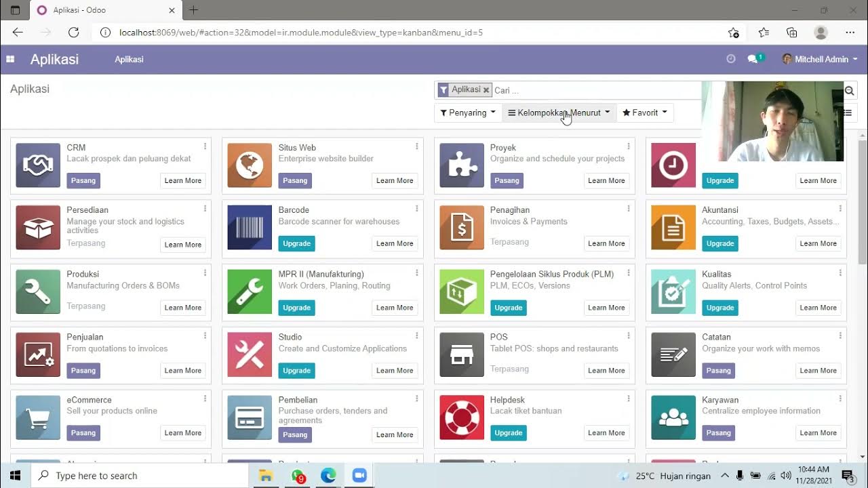Click the Situs Web globe icon
This screenshot has width=868, height=488.
250,165
